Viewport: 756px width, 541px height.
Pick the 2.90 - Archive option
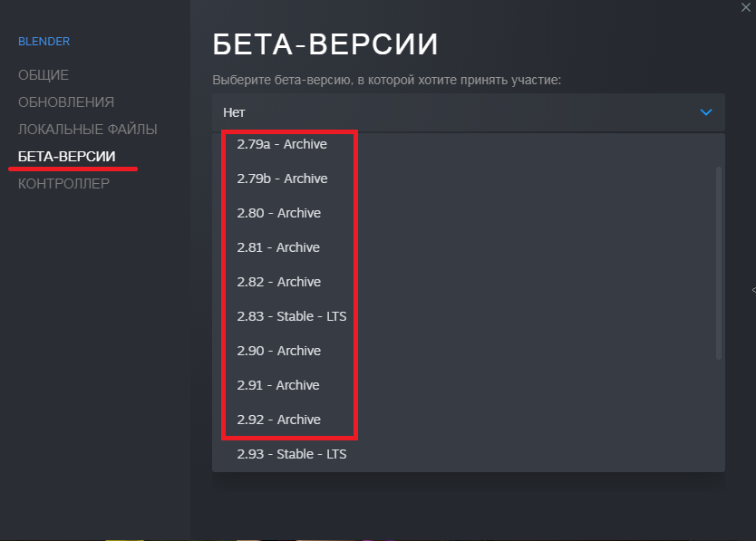click(x=279, y=351)
